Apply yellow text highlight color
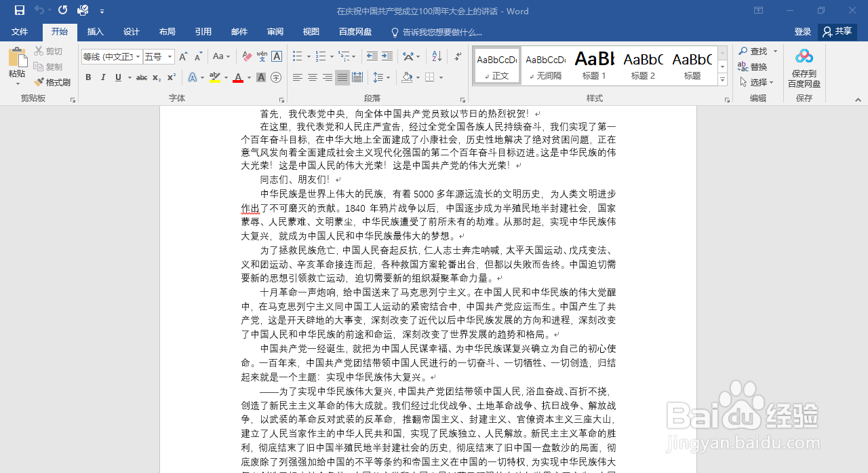 pos(215,77)
